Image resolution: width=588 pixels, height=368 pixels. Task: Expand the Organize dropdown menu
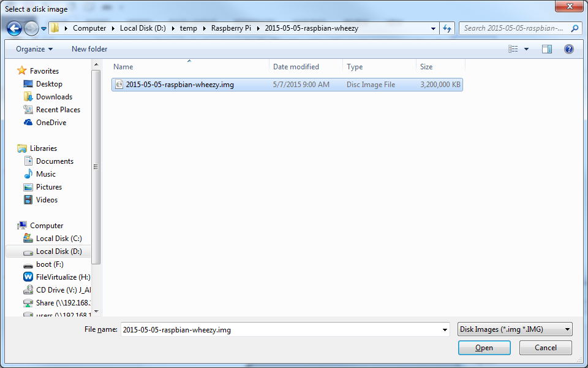point(34,49)
